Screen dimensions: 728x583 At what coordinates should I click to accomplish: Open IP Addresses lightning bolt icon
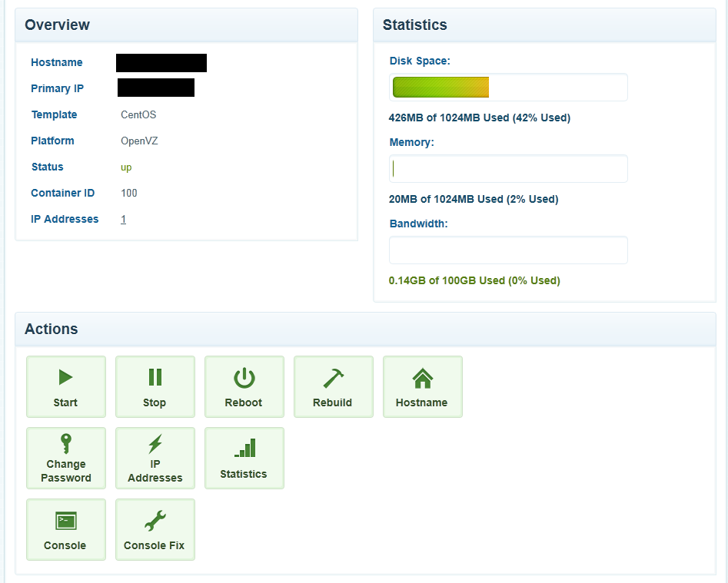point(155,444)
